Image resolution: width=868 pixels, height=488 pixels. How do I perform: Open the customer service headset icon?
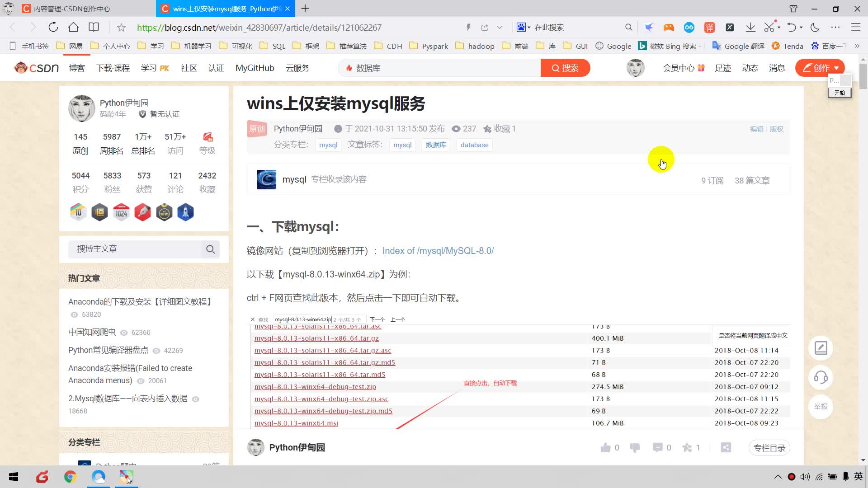821,377
